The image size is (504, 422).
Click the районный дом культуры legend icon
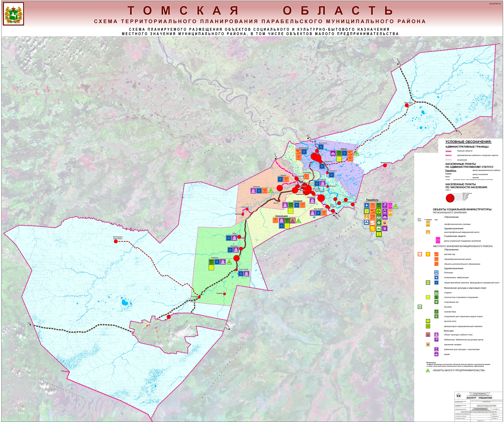(x=436, y=349)
